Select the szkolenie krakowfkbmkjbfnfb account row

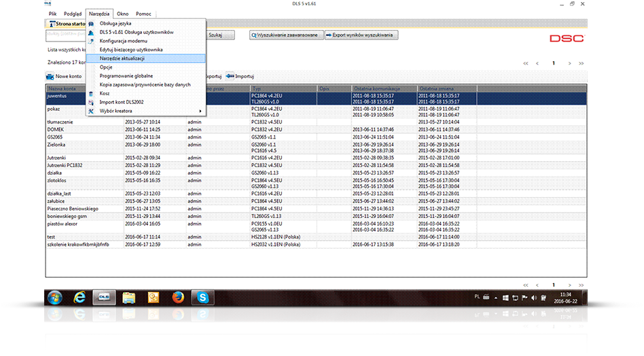(316, 245)
